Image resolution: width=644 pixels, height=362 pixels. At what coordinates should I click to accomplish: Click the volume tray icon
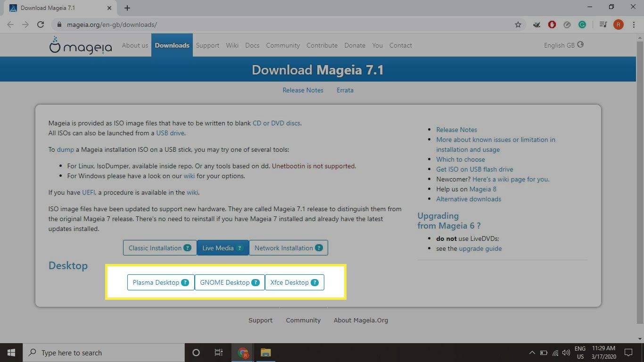[x=566, y=353]
